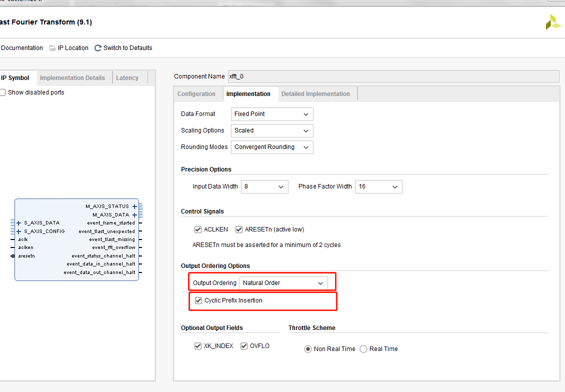Switch to the IP Symbol tab

(15, 78)
